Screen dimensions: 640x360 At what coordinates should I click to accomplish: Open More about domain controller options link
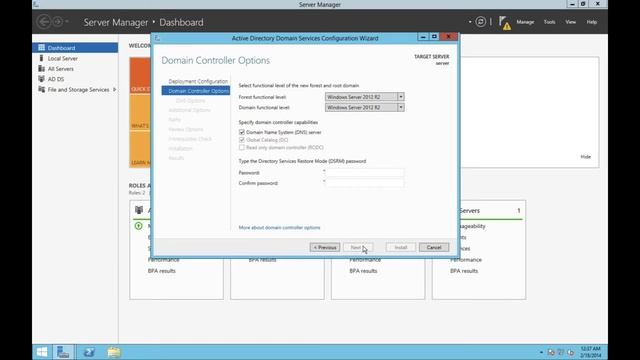280,228
